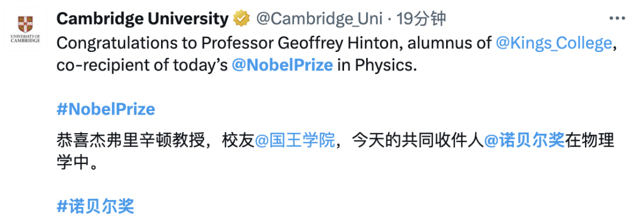Open the @Cambridge_Uni handle profile
The image size is (644, 222).
click(320, 19)
